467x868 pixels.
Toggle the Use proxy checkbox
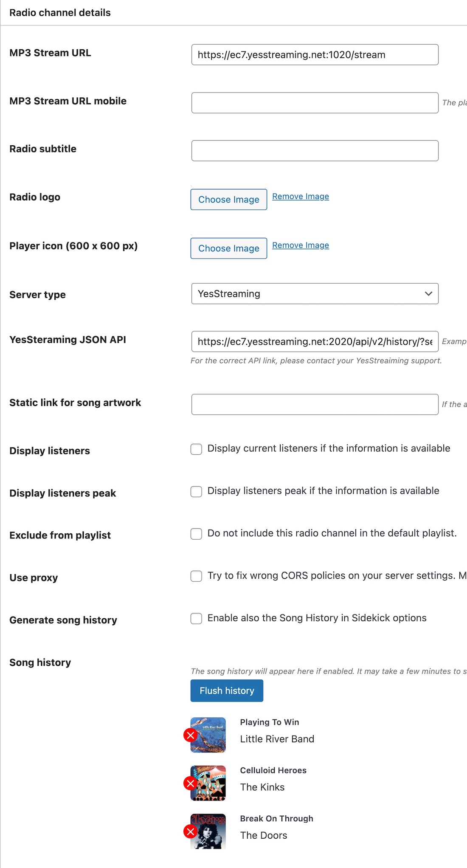196,576
